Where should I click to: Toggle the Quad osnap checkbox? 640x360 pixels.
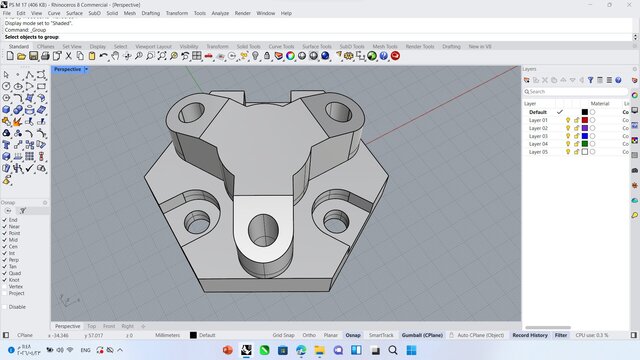point(4,273)
